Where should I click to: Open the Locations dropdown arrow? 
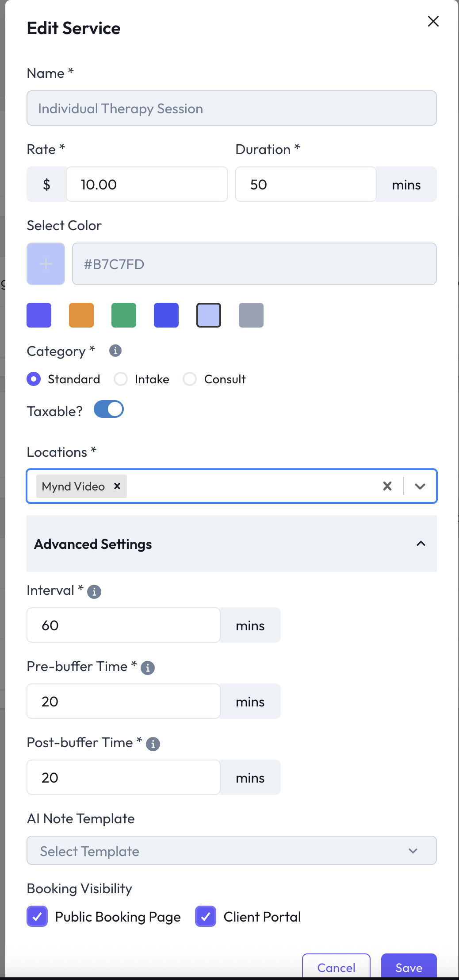420,486
